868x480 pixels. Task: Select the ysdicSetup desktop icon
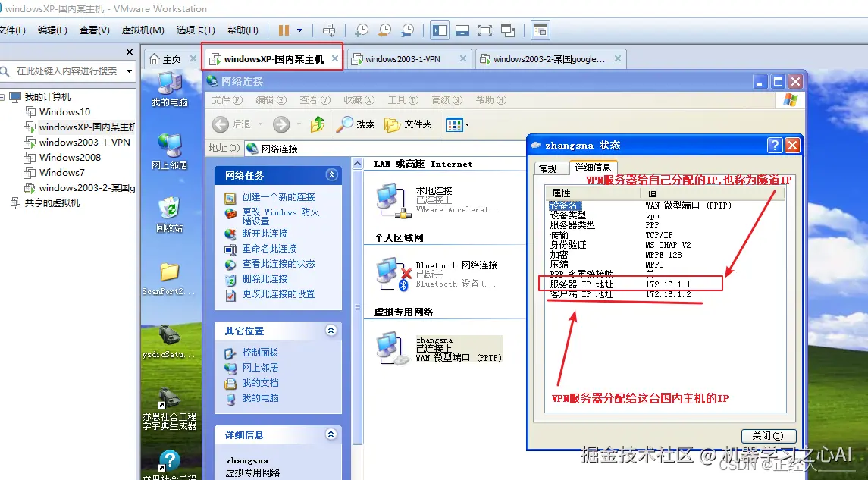pos(169,341)
